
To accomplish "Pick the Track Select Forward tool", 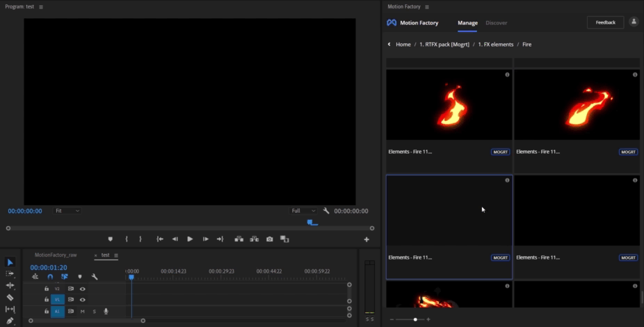I will (10, 274).
